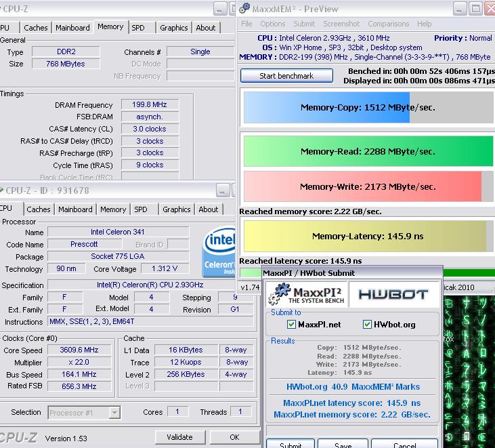Open About tab in upper CPU-Z window

pyautogui.click(x=206, y=28)
